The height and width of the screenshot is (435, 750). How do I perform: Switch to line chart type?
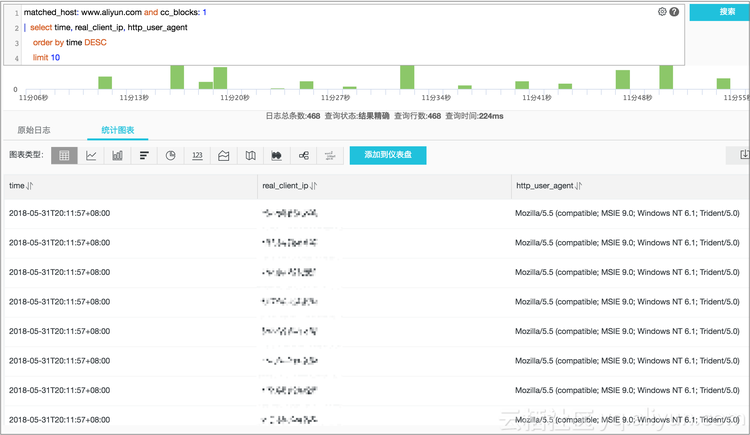point(91,156)
